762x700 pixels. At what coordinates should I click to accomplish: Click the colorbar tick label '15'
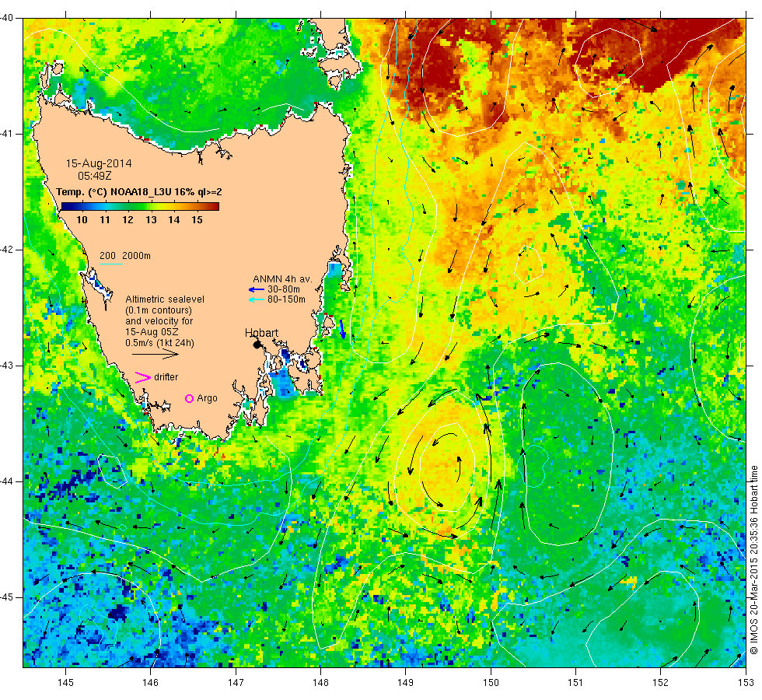coord(197,220)
